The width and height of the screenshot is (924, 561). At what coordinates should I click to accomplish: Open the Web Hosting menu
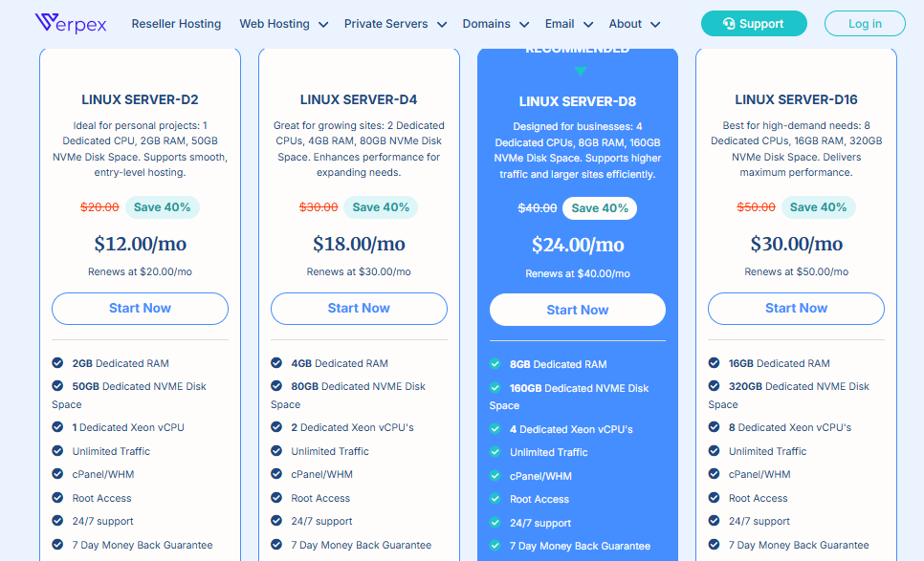(x=275, y=24)
